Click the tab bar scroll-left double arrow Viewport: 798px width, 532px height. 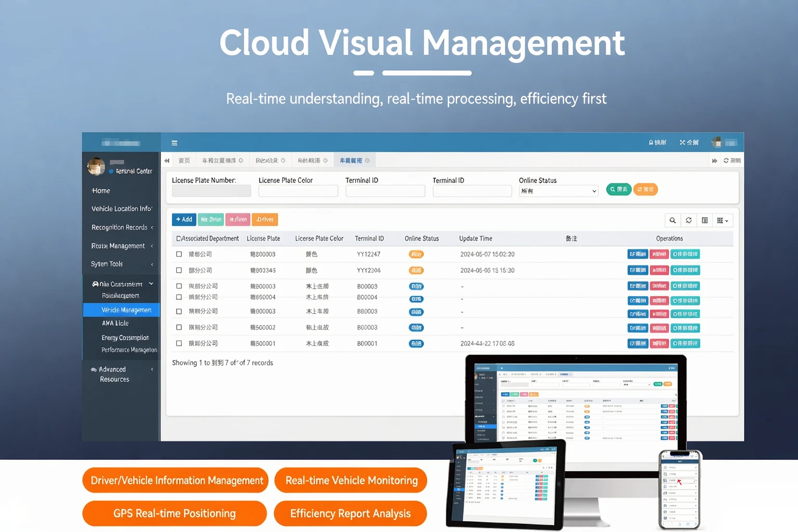(x=167, y=161)
